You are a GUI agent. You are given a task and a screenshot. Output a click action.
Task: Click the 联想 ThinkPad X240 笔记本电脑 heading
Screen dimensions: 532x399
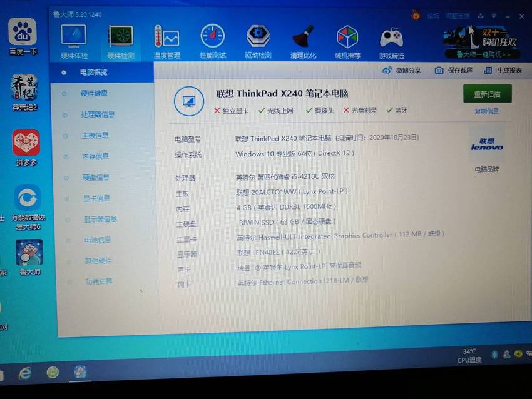click(x=282, y=94)
